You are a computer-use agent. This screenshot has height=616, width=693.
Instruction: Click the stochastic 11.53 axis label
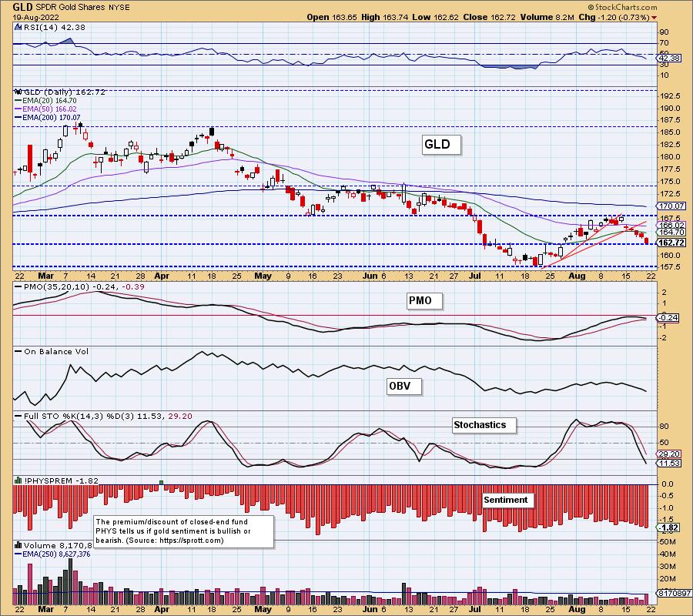click(669, 463)
